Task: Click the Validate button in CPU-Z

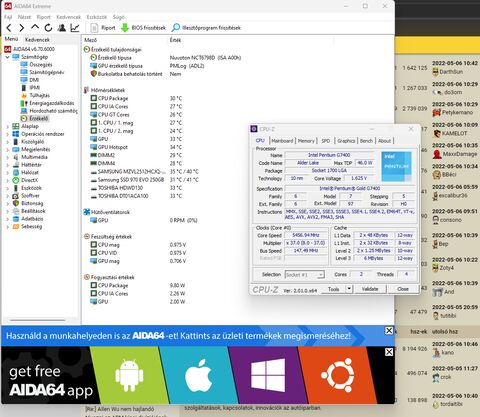Action: pyautogui.click(x=370, y=289)
